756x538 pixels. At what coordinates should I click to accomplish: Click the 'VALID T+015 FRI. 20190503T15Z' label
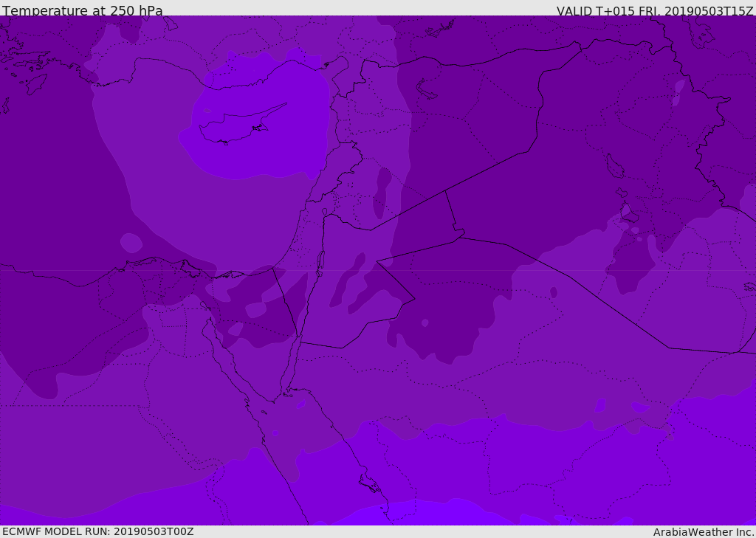coord(655,11)
